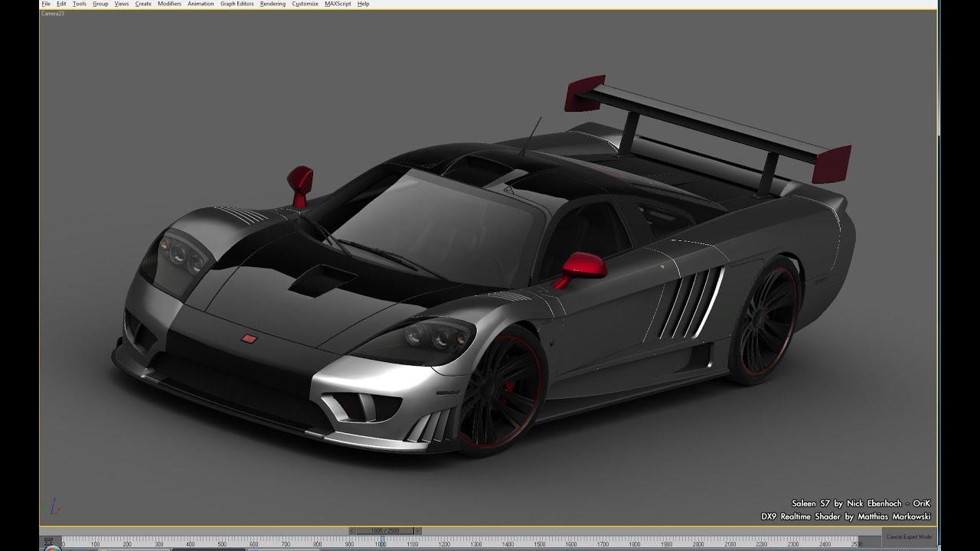Open the File menu
Screen dimensions: 980x551
pyautogui.click(x=46, y=4)
